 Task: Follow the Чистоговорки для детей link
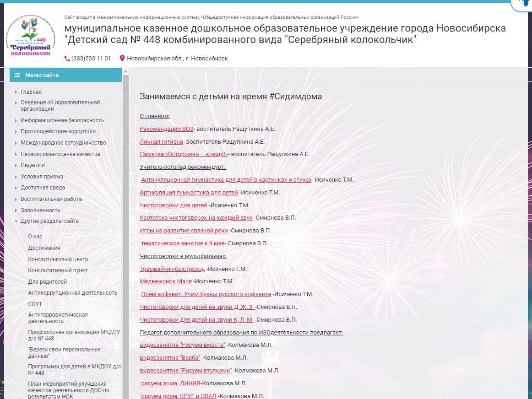(174, 205)
